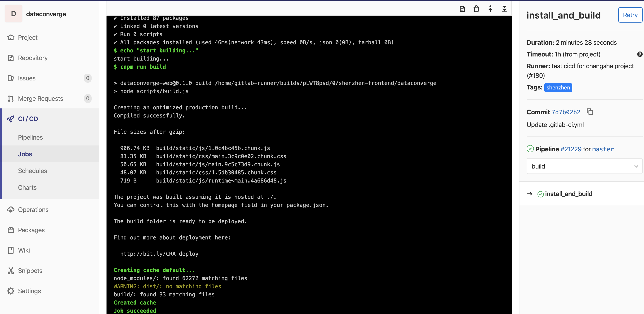Open Schedules under CI / CD
Viewport: 644px width, 314px height.
tap(32, 171)
